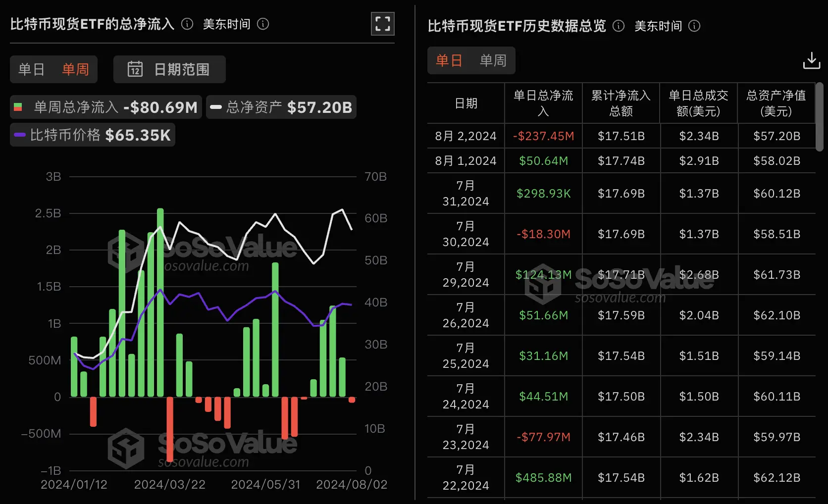Click the info icon next to 比特币现货ETF的总净流入

coord(187,23)
